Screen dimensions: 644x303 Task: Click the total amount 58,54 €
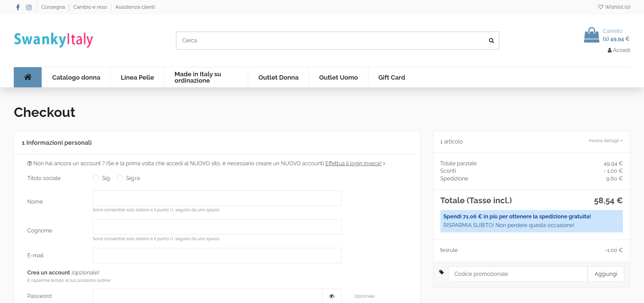point(608,201)
